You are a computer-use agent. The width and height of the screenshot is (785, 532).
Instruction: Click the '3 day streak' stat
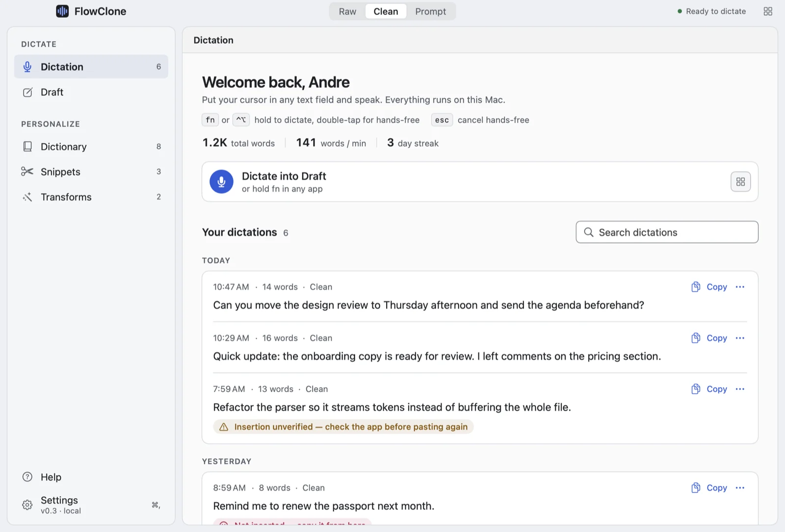point(413,143)
